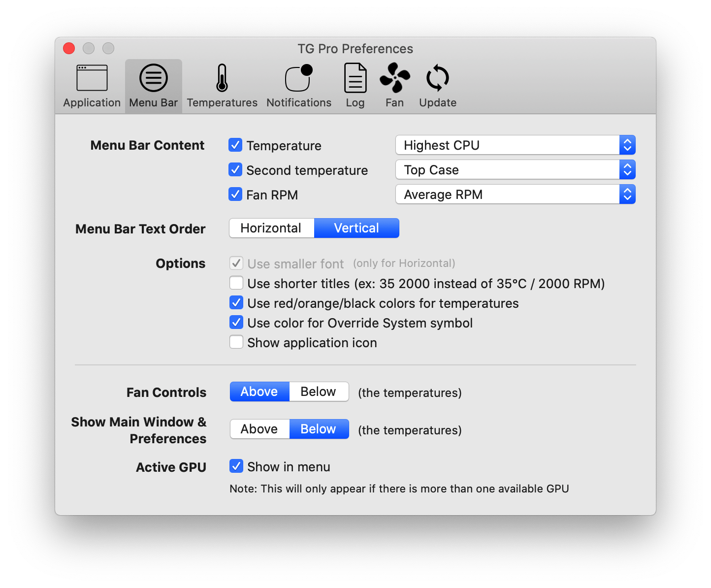Open the Highest CPU temperature dropdown

click(516, 145)
